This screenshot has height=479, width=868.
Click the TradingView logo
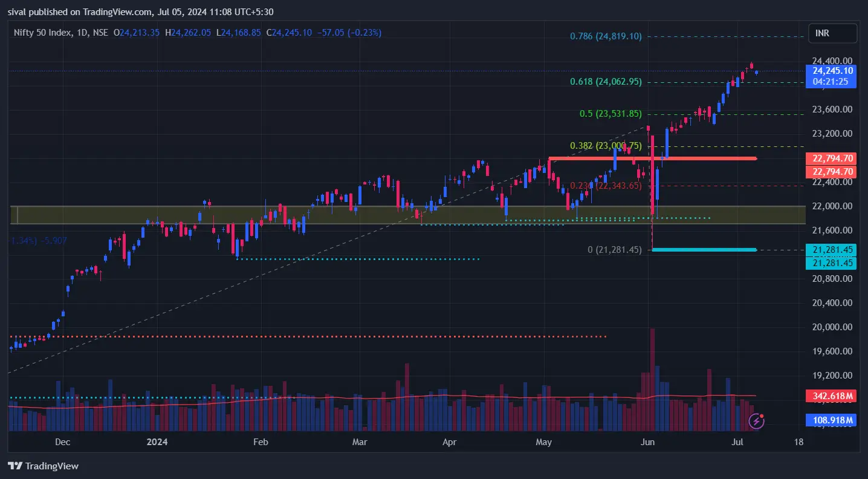point(43,466)
